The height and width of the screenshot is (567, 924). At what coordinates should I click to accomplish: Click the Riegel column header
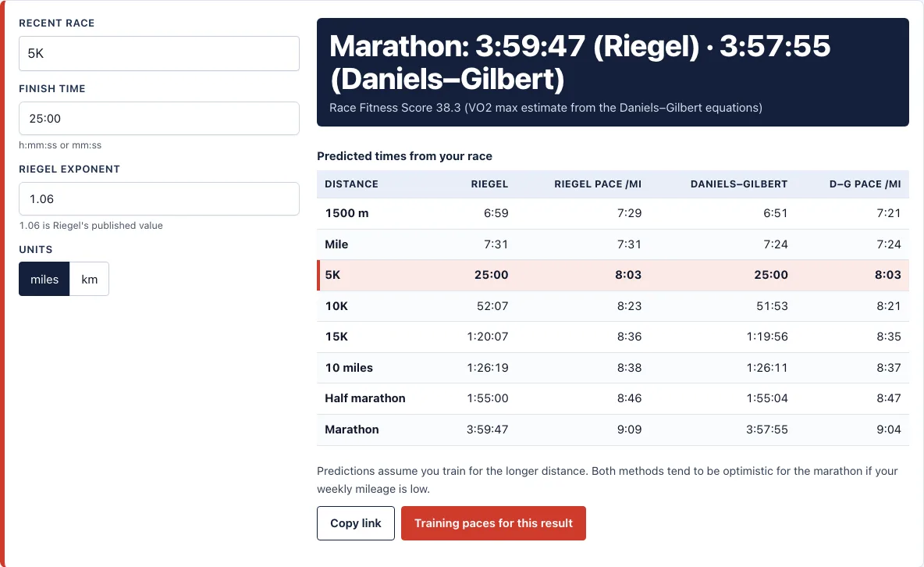click(x=489, y=184)
